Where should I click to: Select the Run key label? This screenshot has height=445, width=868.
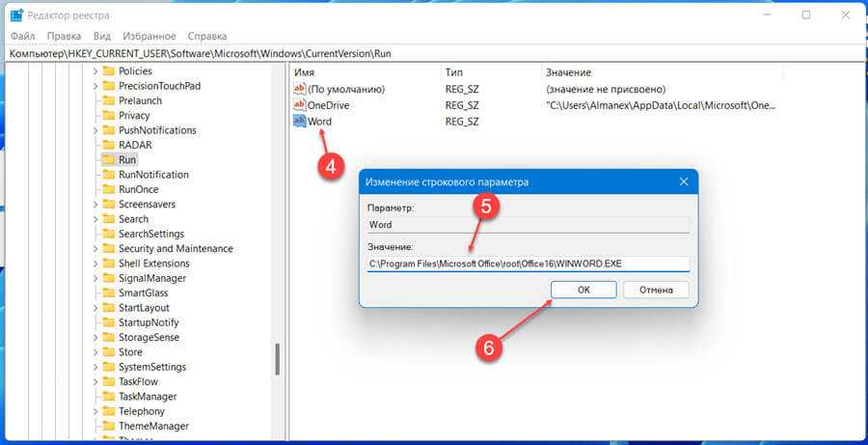[x=127, y=159]
